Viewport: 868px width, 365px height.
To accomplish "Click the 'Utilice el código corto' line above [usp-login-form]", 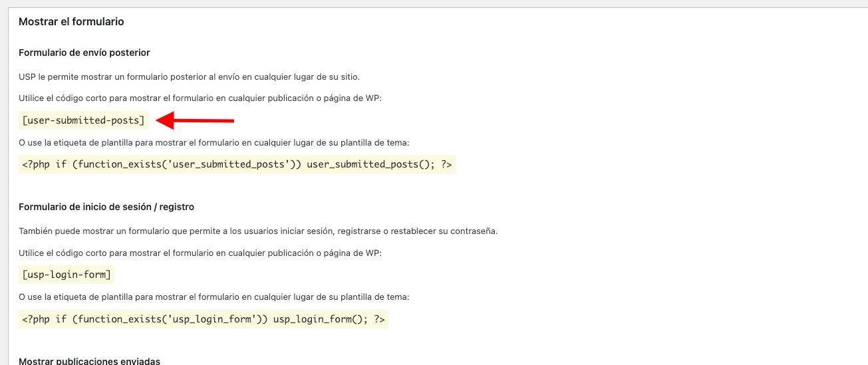I will (x=200, y=253).
